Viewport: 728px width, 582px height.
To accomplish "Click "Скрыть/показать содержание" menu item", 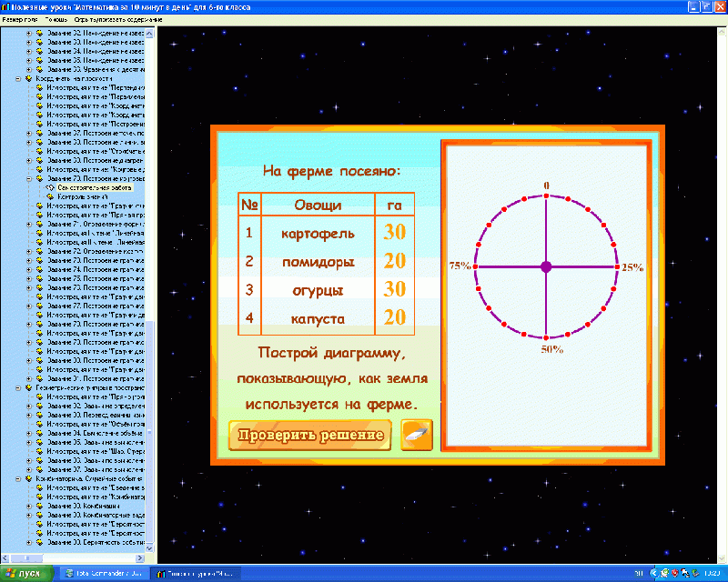I will click(118, 20).
